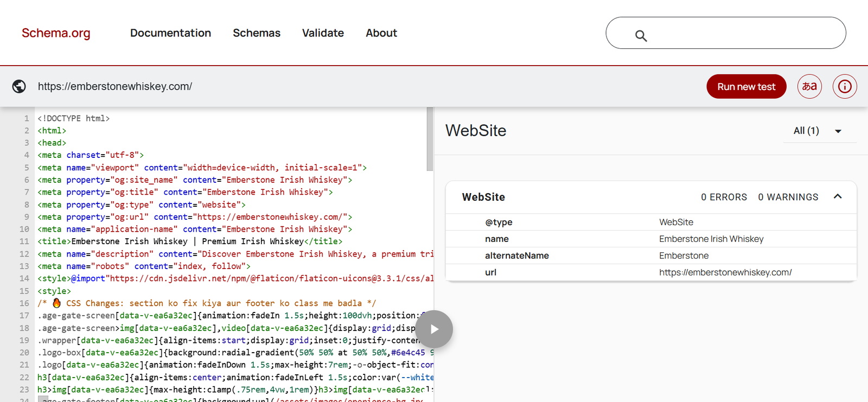Open the language selector icon
Image resolution: width=868 pixels, height=402 pixels.
(809, 86)
